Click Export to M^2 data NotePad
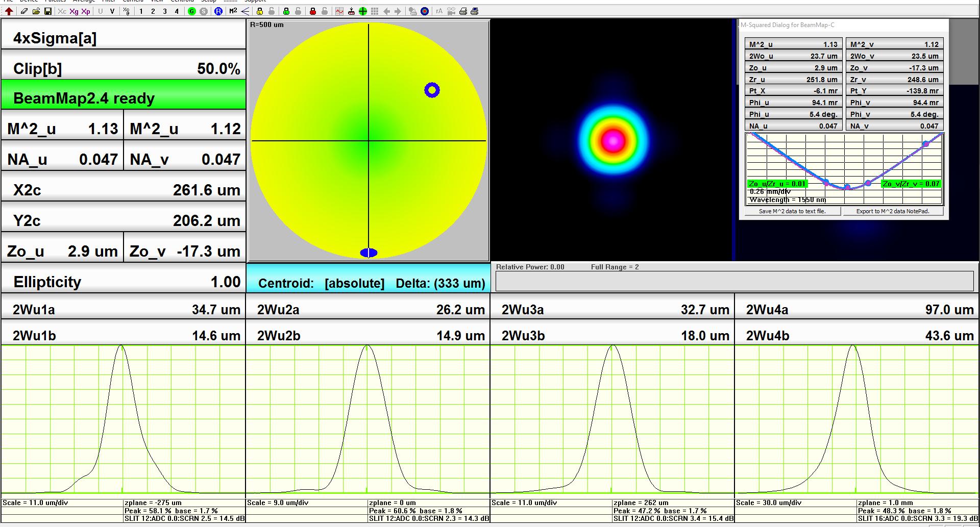 tap(893, 211)
